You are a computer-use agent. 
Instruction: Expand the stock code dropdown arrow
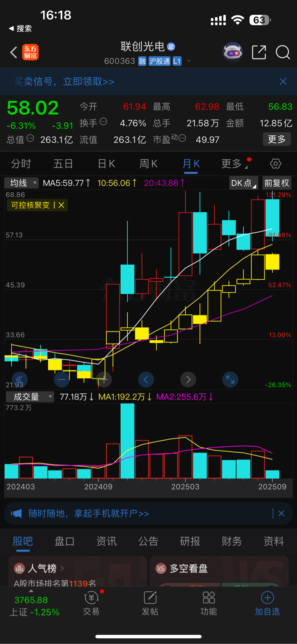point(189,61)
